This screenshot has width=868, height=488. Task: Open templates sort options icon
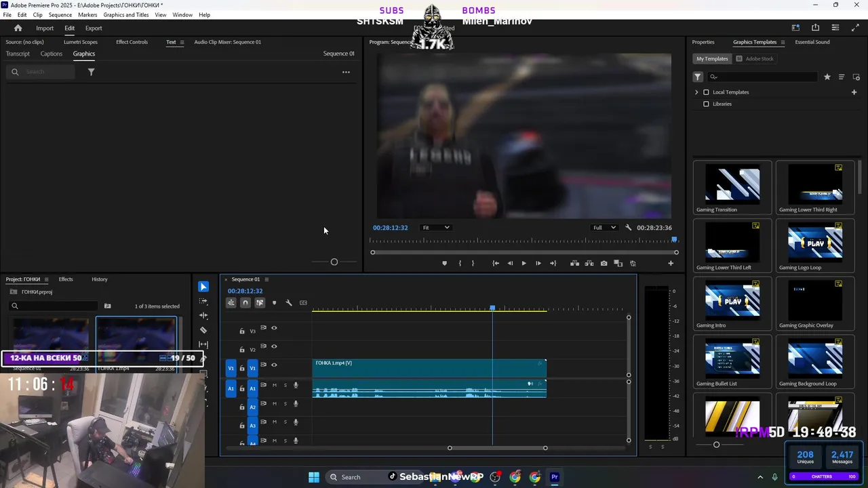coord(842,77)
